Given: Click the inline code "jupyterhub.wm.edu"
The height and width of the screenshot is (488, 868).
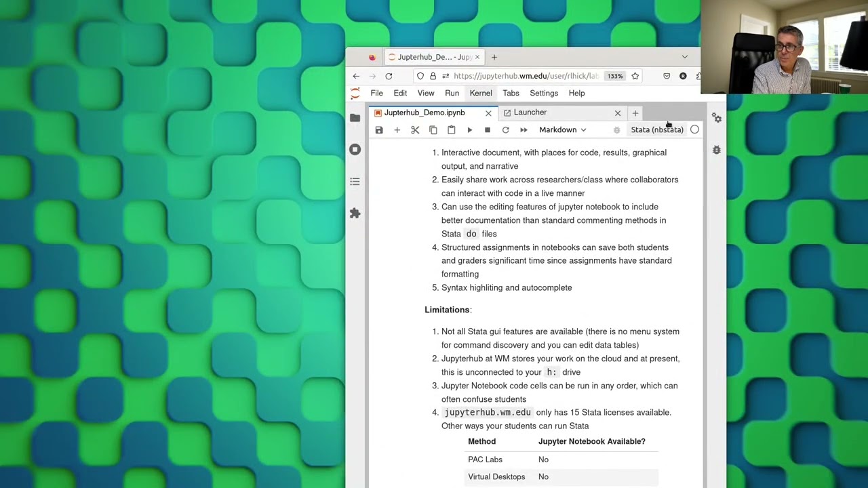Looking at the screenshot, I should [x=488, y=412].
